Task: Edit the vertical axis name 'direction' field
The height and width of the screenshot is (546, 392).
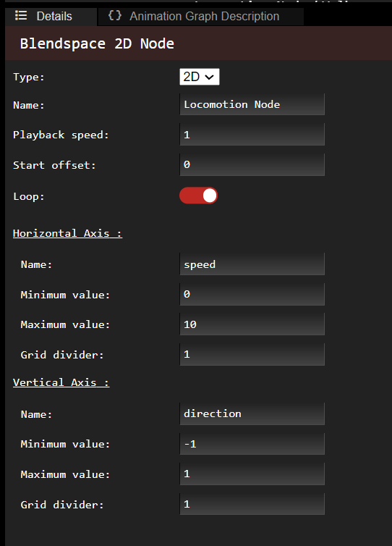Action: pos(252,413)
